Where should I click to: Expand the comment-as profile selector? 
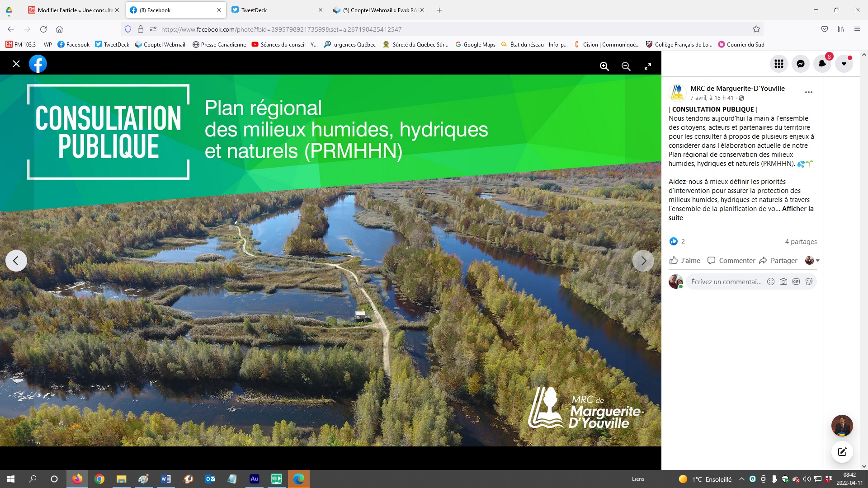(x=812, y=260)
